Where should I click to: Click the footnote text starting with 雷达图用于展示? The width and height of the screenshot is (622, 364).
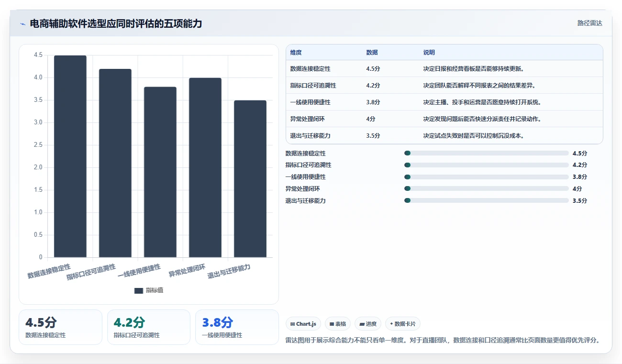[443, 340]
